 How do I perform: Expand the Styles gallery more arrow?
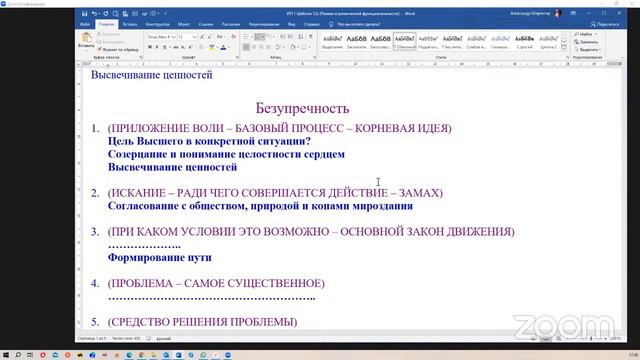tap(564, 48)
